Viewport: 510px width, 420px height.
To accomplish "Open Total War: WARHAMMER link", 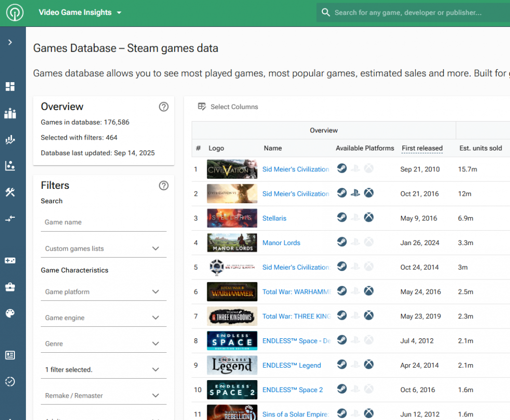I will (297, 292).
